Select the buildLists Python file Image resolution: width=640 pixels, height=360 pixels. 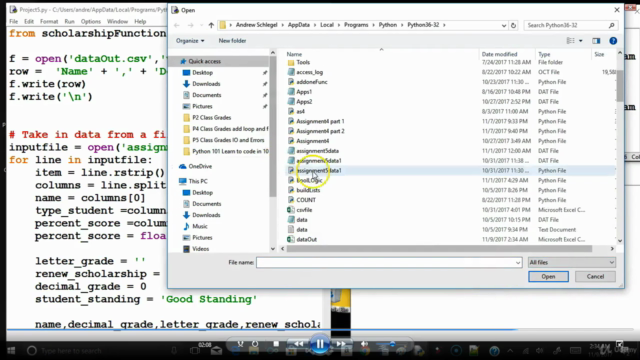click(308, 190)
